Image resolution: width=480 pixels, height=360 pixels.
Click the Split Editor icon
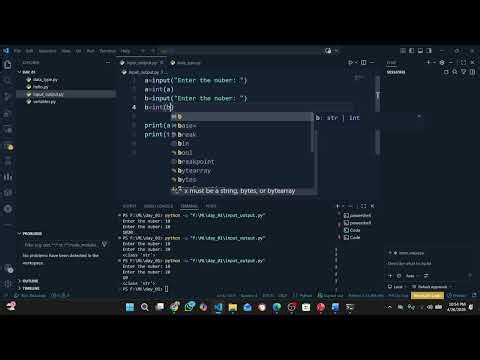point(364,62)
